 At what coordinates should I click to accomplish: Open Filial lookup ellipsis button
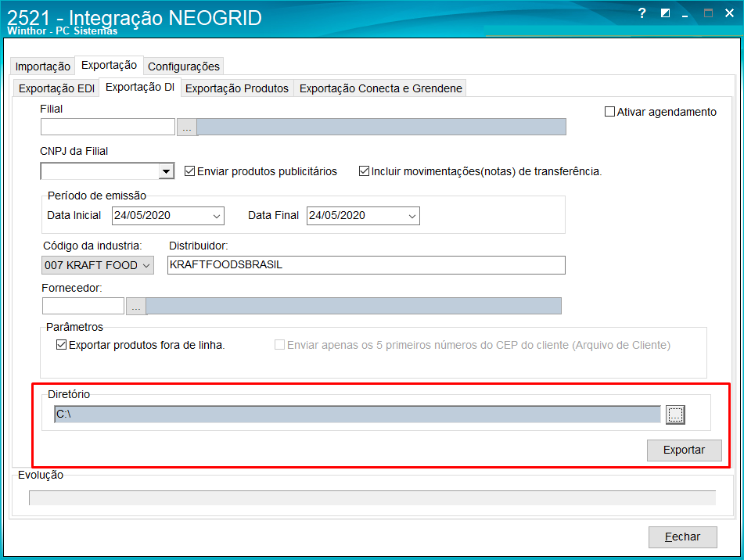coord(187,127)
